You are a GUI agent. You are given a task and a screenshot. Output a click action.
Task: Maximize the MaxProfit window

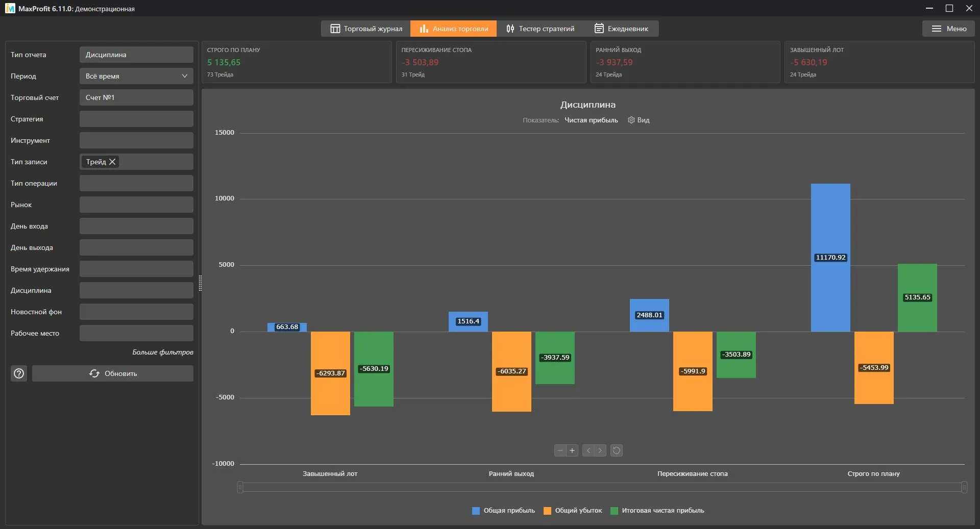(949, 8)
